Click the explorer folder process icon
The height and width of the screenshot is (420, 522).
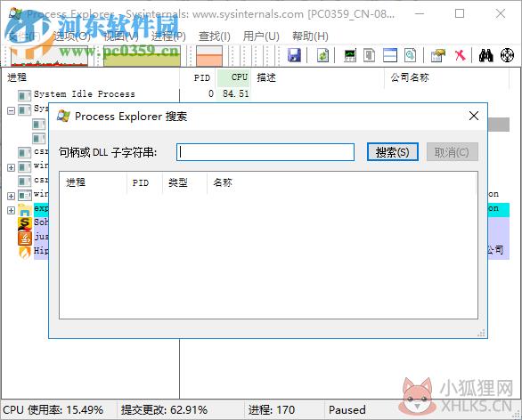point(25,209)
